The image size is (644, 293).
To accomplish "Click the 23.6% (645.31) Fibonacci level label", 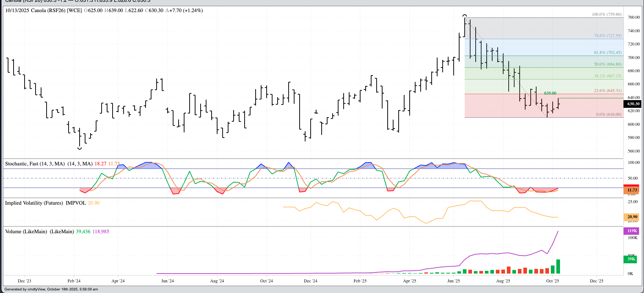I will [607, 91].
